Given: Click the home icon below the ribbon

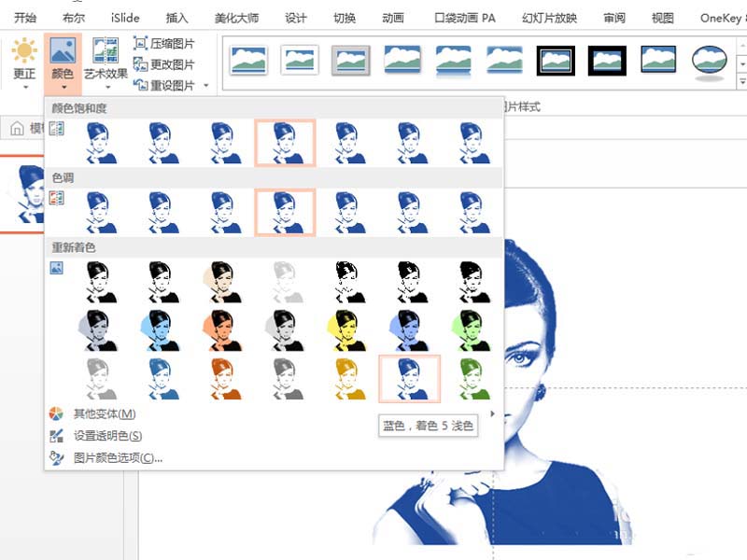Looking at the screenshot, I should coord(17,129).
